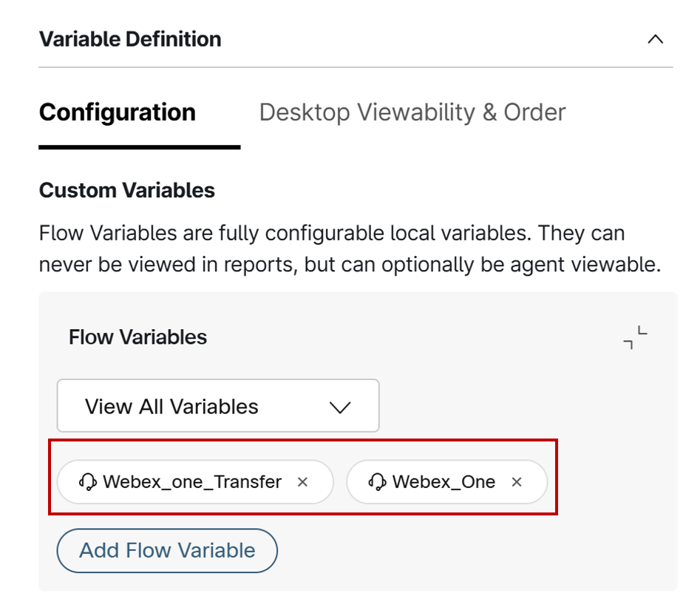Click the Variable Definition header title

[x=130, y=39]
